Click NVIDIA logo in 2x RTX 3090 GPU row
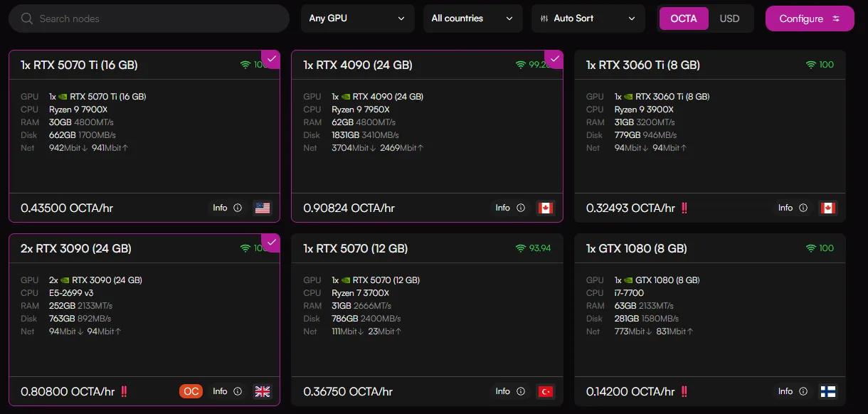 click(x=65, y=280)
